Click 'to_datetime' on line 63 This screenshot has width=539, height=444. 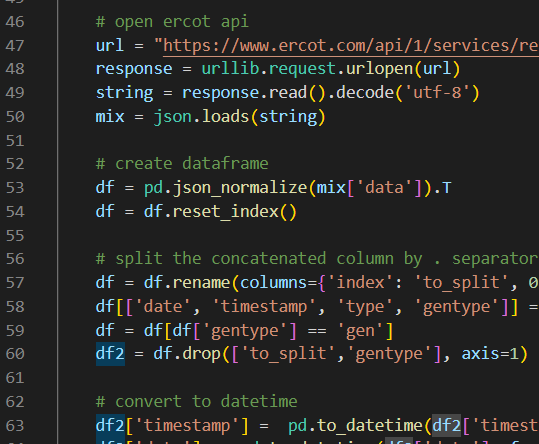(370, 426)
